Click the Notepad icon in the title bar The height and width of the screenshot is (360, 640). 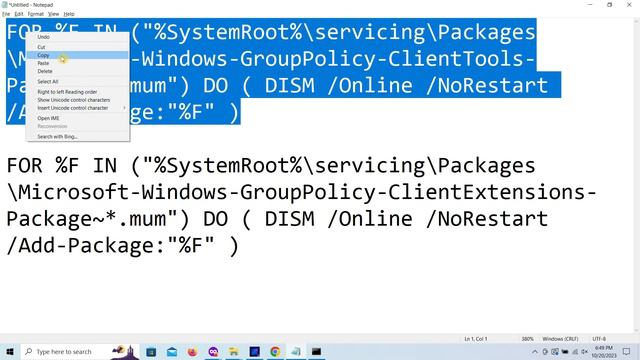pyautogui.click(x=4, y=5)
